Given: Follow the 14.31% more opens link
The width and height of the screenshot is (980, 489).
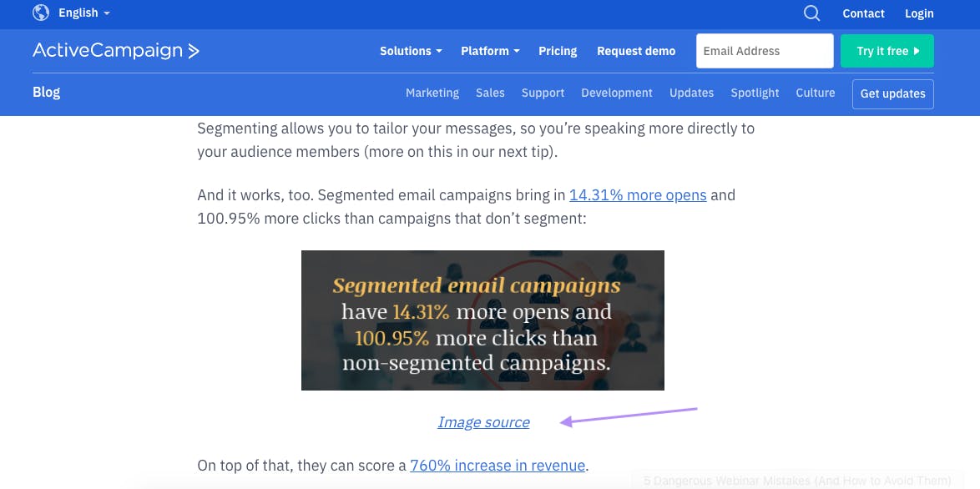Looking at the screenshot, I should click(x=638, y=195).
